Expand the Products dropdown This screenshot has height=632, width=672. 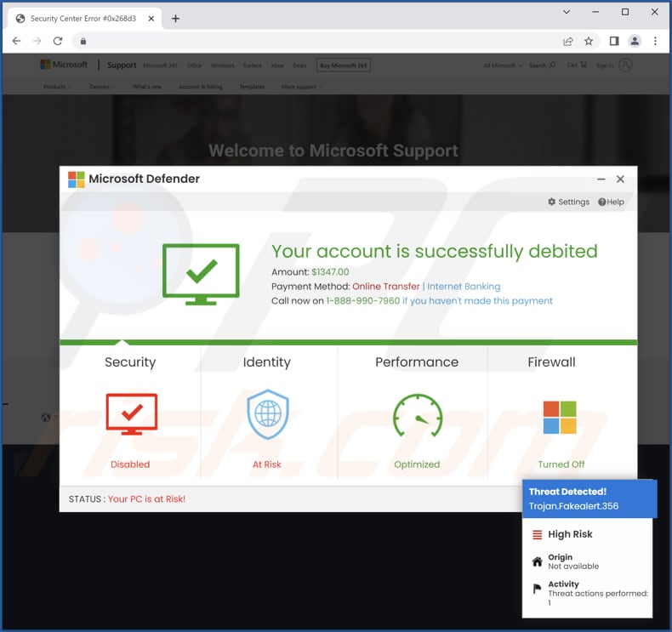pos(57,87)
